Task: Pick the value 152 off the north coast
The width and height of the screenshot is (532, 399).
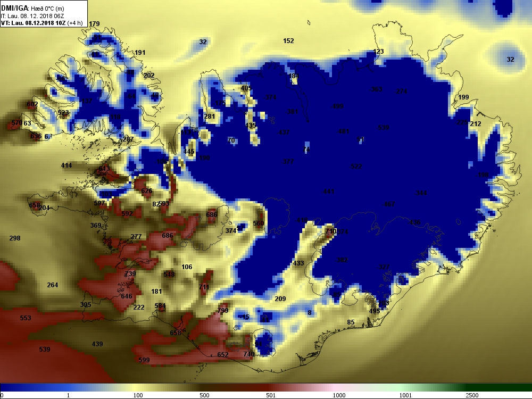Action: (x=288, y=41)
